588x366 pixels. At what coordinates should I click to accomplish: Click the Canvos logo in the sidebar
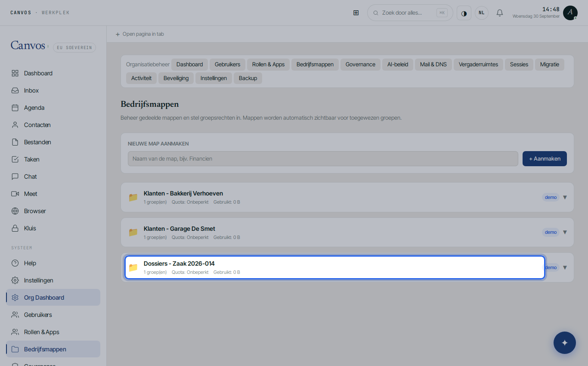tap(28, 45)
